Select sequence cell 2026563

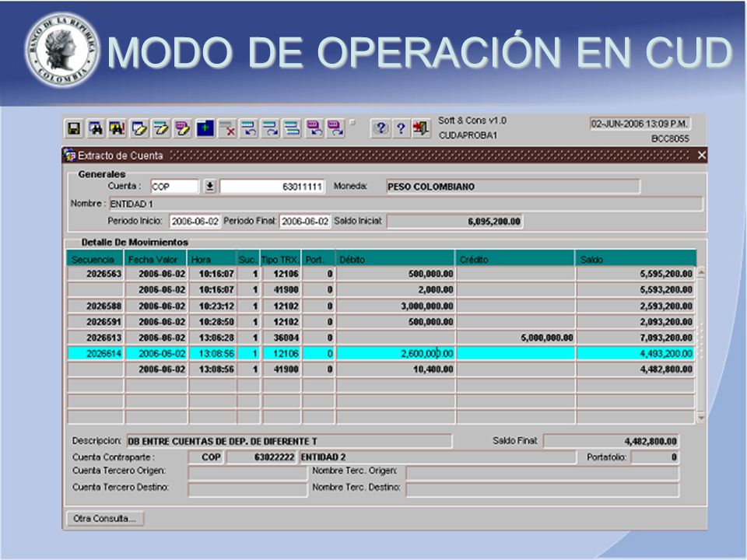tap(95, 274)
